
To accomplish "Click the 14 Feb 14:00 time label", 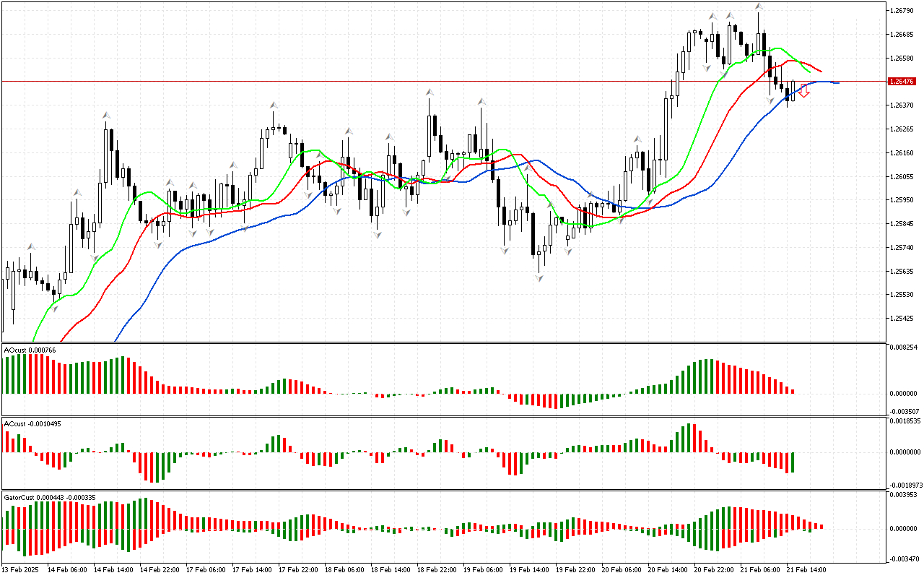I will [113, 570].
